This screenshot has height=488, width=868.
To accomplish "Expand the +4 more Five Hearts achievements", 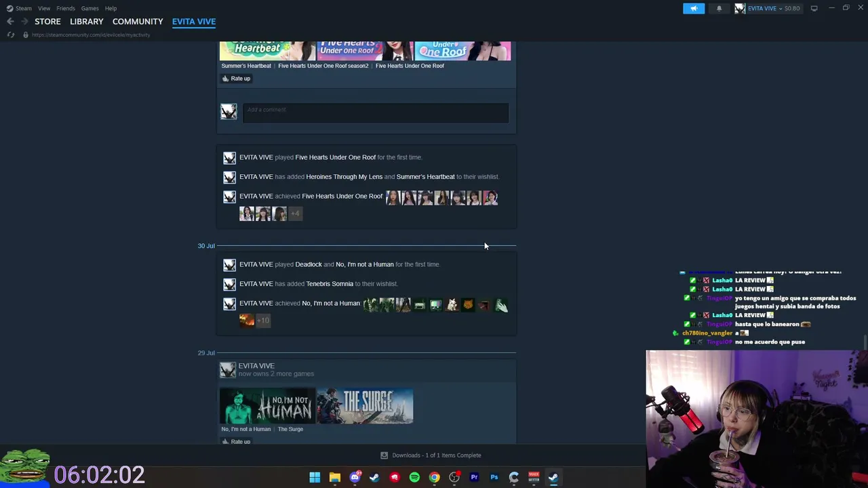I will pyautogui.click(x=295, y=213).
